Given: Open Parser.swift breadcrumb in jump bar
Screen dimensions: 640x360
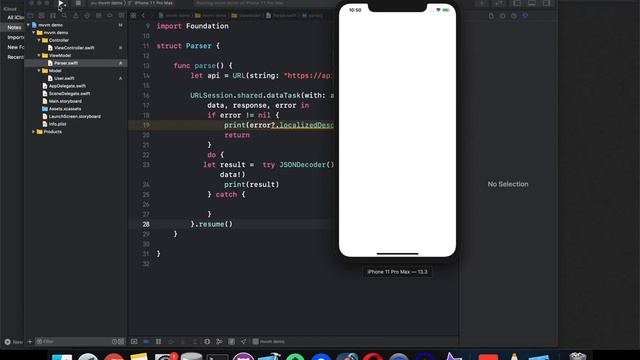Looking at the screenshot, I should point(281,16).
